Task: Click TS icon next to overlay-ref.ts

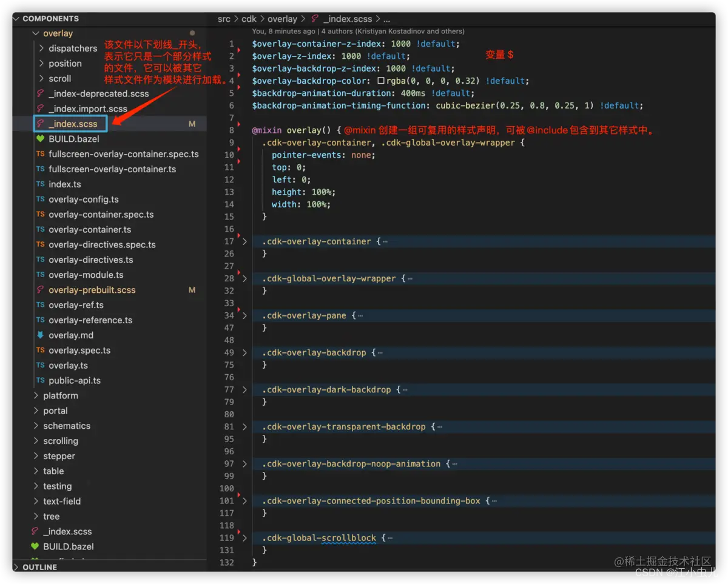Action: click(x=41, y=305)
